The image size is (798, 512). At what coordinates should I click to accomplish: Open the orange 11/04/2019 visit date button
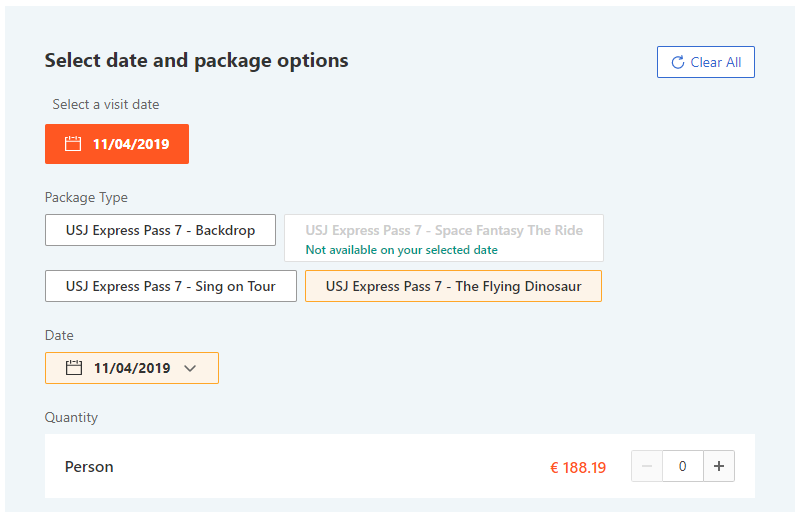(117, 144)
